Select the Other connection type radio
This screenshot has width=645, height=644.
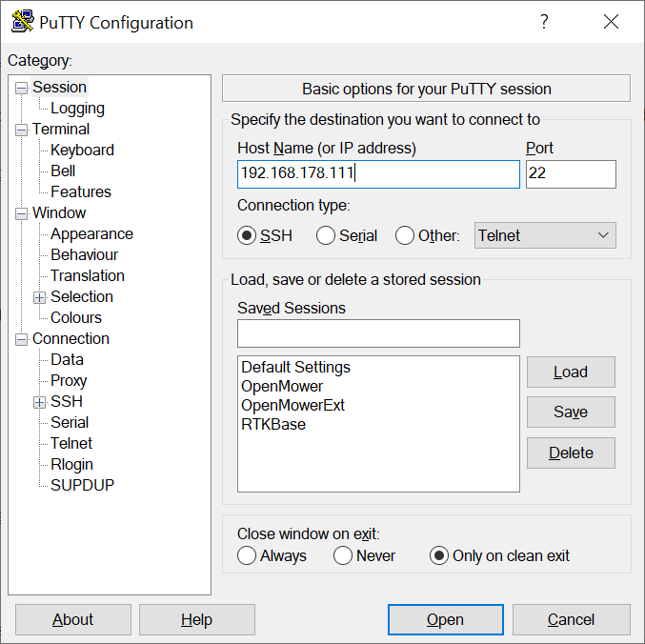click(x=405, y=235)
